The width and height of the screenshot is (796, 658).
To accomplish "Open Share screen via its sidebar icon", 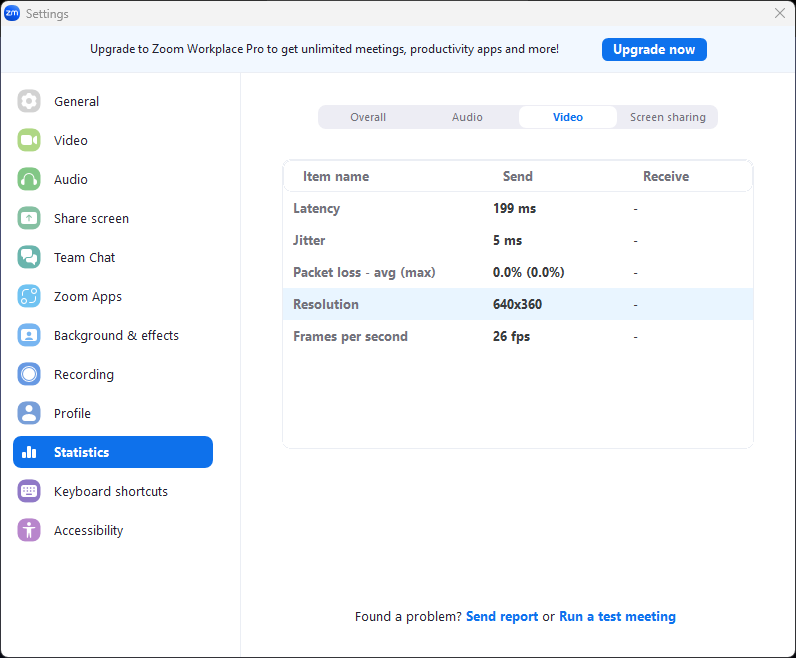I will click(x=29, y=218).
